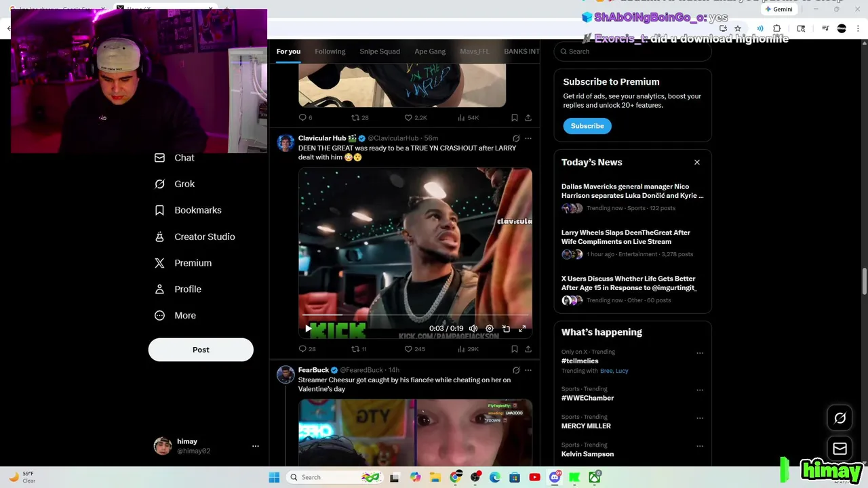
Task: Open Grok in the left sidebar
Action: pyautogui.click(x=174, y=184)
